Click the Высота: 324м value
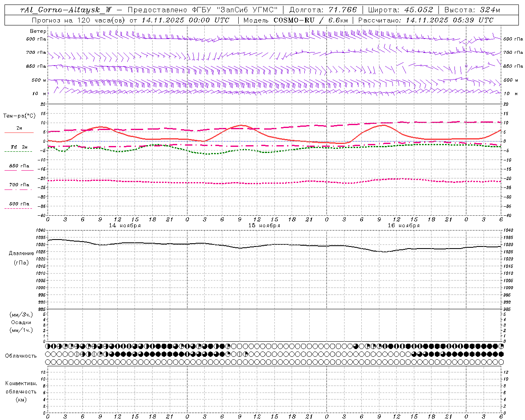The height and width of the screenshot is (420, 525). click(x=472, y=10)
